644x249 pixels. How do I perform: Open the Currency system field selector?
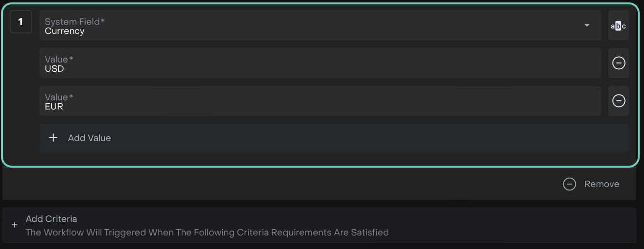coord(309,31)
